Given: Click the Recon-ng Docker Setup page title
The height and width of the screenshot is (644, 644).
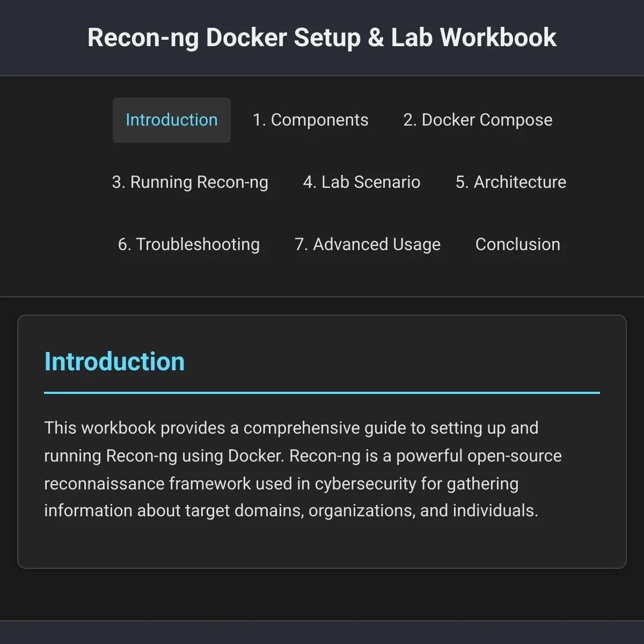Looking at the screenshot, I should coord(322,38).
